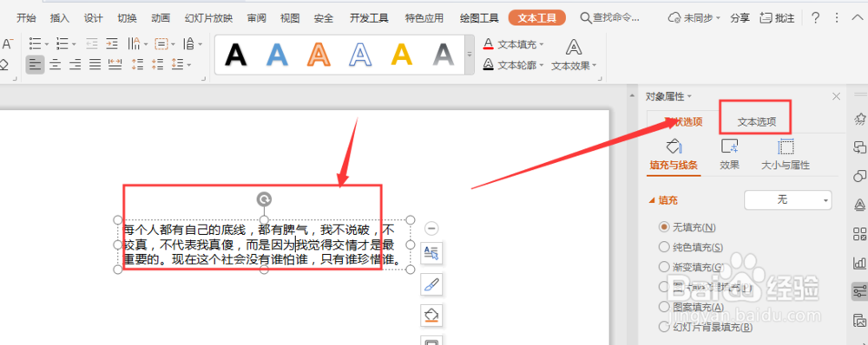Viewport: 868px width, 345px height.
Task: Center-align the paragraph text
Action: click(x=56, y=65)
